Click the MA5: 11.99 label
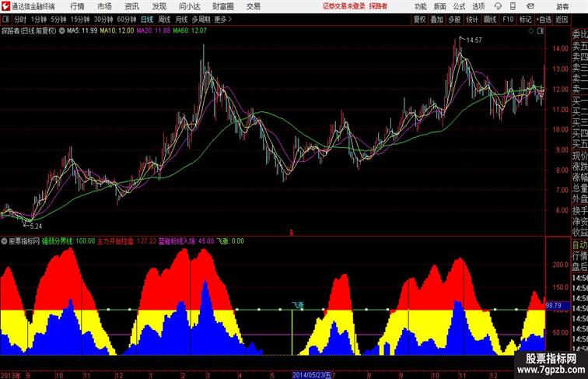Screen dimensions: 588x379 point(82,31)
